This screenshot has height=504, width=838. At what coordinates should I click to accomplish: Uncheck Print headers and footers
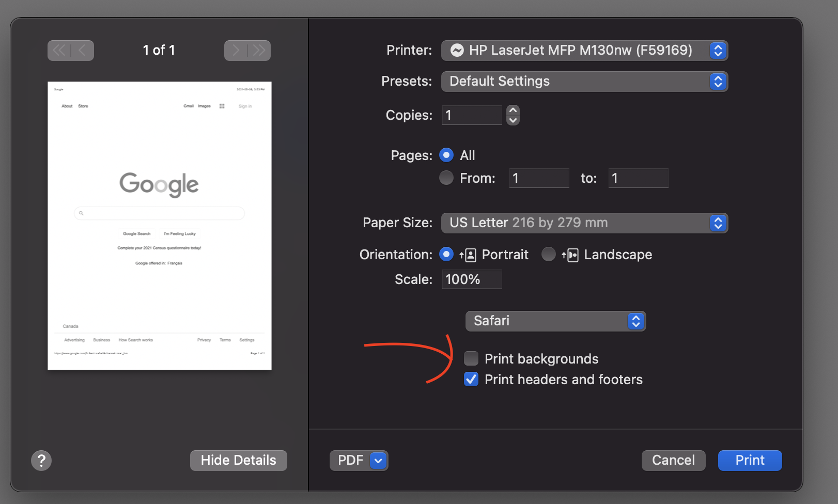point(471,379)
